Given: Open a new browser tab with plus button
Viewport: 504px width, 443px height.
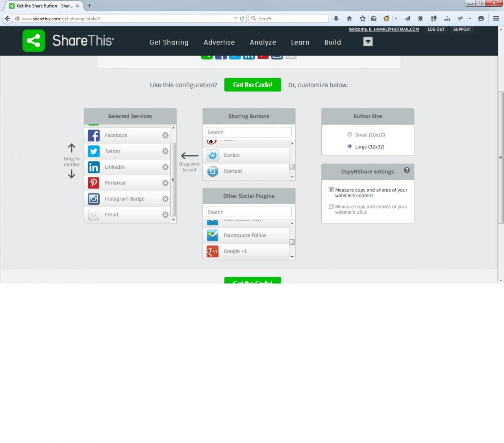Looking at the screenshot, I should click(x=89, y=6).
